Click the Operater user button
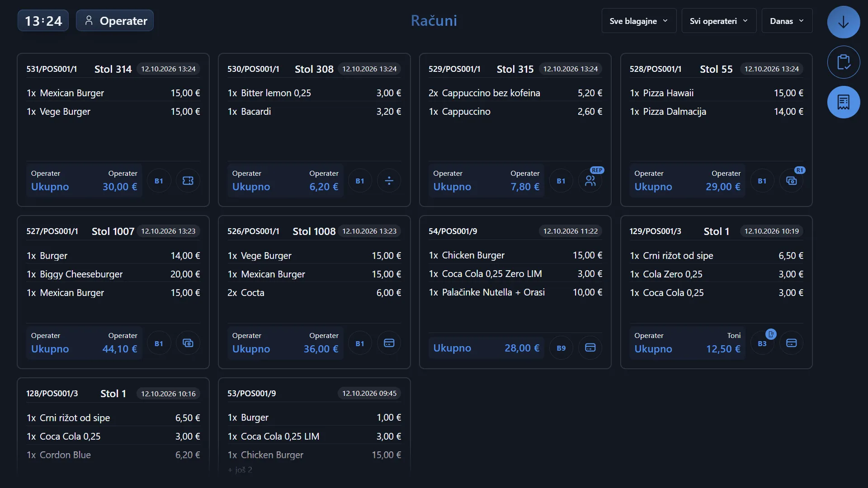The width and height of the screenshot is (868, 488). 115,21
